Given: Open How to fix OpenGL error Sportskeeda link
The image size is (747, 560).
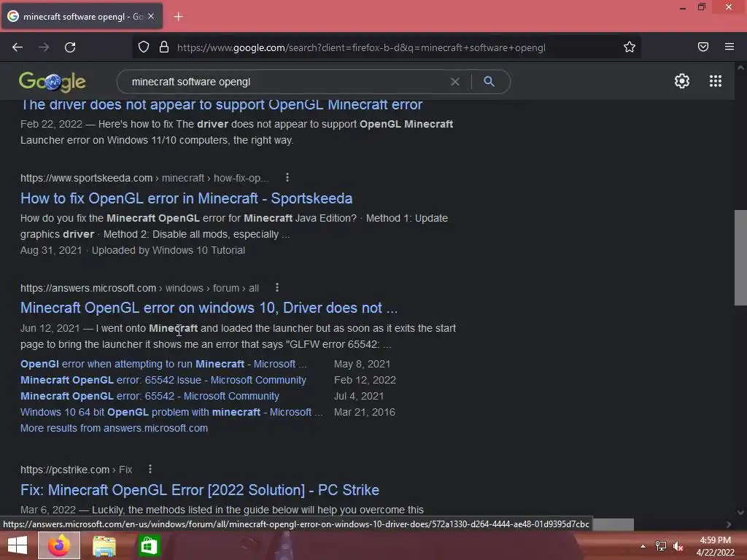Looking at the screenshot, I should (x=186, y=198).
